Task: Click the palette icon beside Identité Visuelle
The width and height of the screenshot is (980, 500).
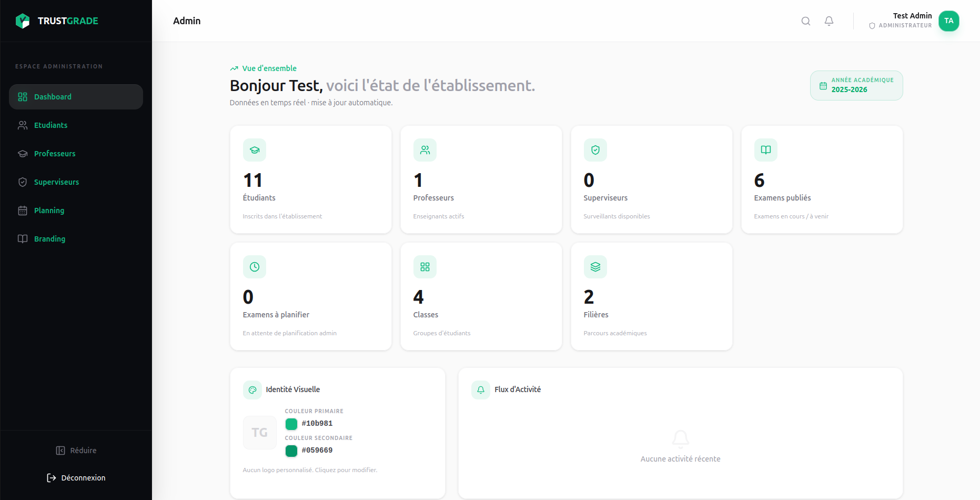Action: pyautogui.click(x=252, y=390)
